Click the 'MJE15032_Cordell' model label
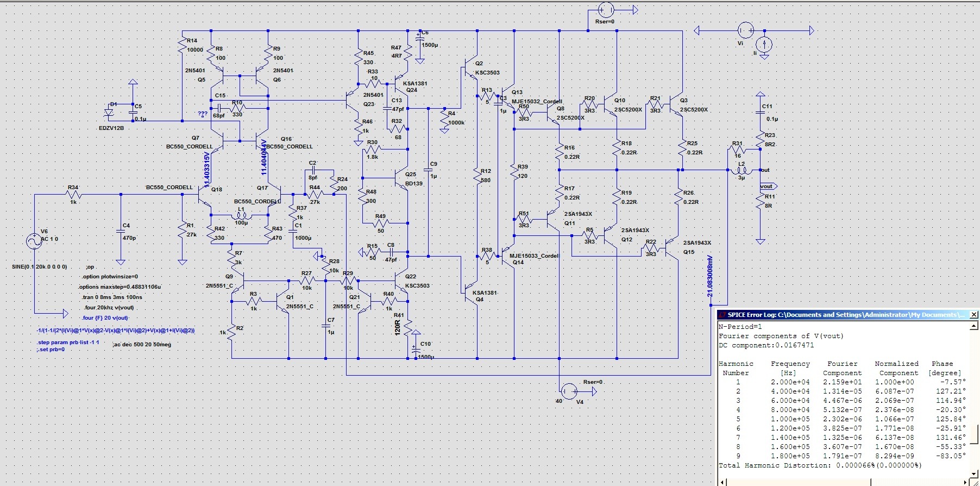Screen dimensions: 980x486 tap(537, 102)
